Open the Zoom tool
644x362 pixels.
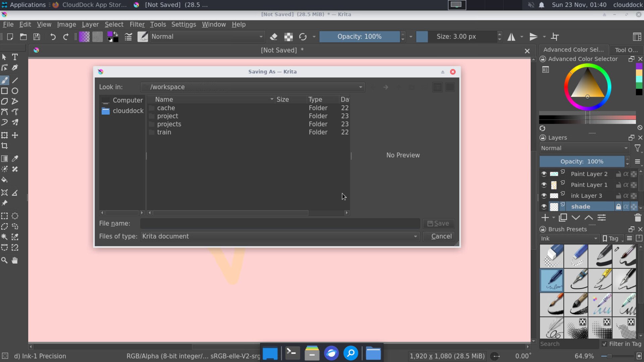tap(4, 260)
